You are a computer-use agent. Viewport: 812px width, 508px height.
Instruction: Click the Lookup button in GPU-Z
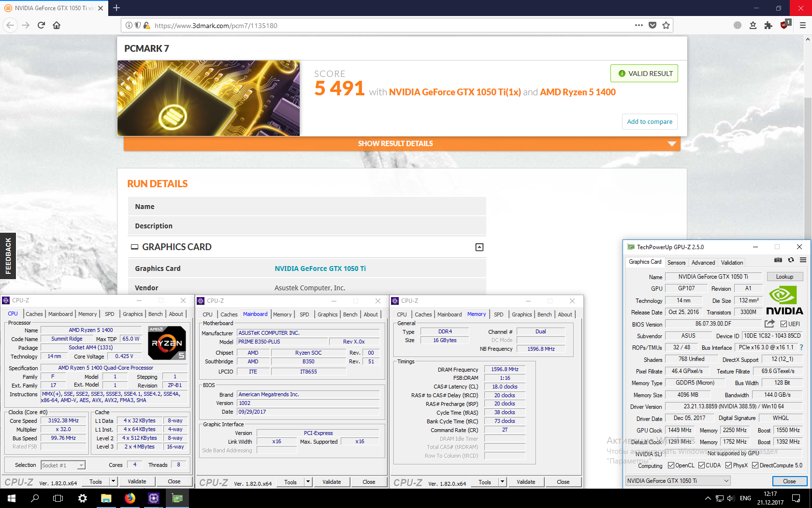click(785, 277)
